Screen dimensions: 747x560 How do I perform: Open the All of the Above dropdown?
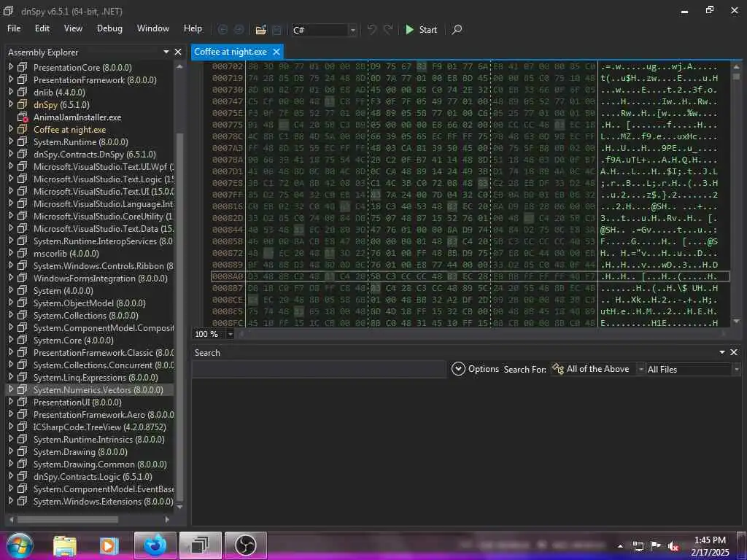597,369
